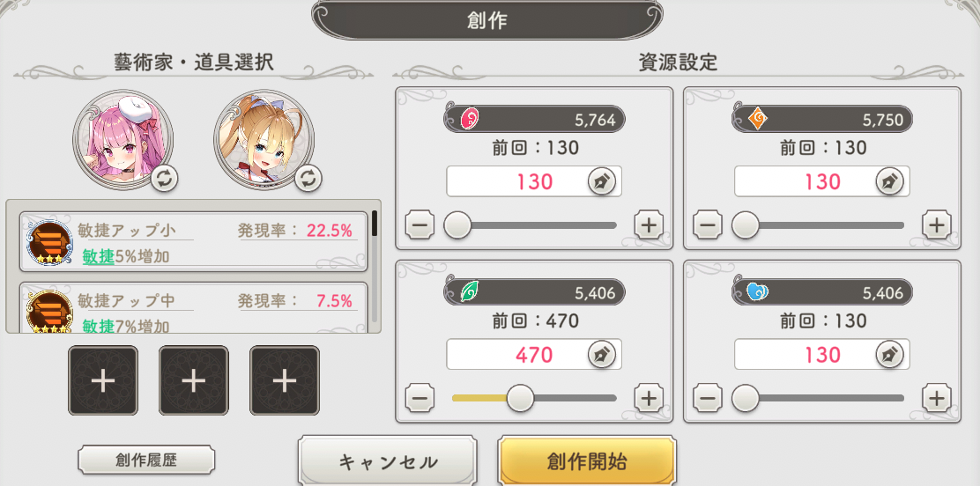Screen dimensions: 980x486
Task: Decrease the green resource with minus button
Action: click(x=420, y=398)
